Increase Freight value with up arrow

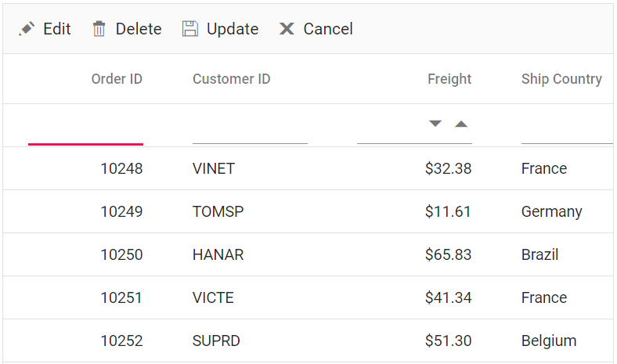[461, 124]
